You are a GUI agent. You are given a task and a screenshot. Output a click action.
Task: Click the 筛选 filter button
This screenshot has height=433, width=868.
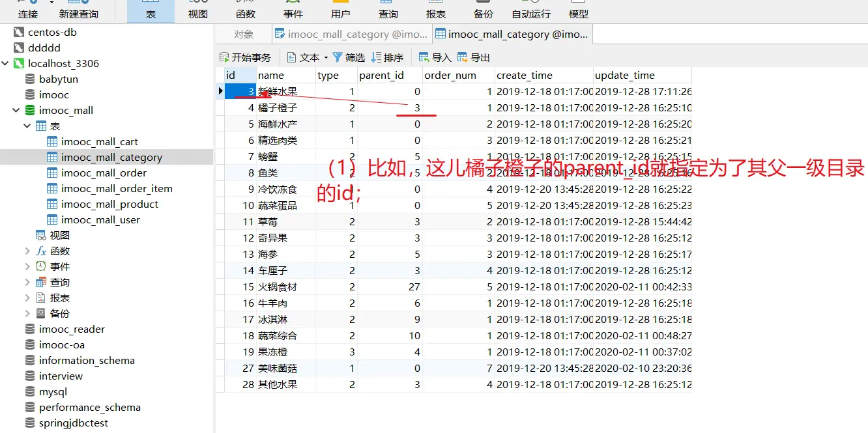click(x=349, y=57)
